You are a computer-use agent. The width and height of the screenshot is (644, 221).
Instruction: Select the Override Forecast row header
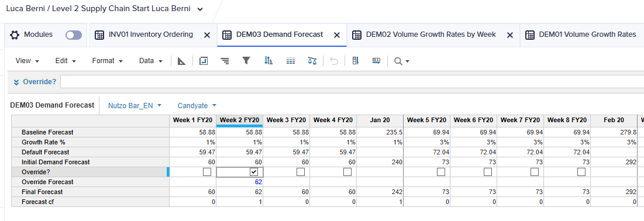coord(90,182)
